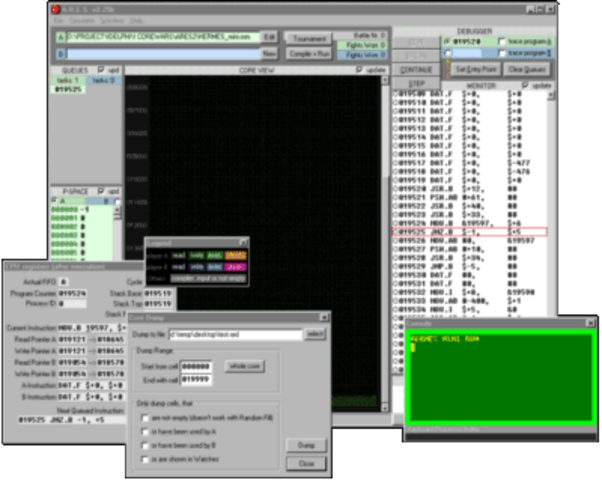The height and width of the screenshot is (480, 602).
Task: Click Monitor list scrollbar up arrow
Action: tap(551, 95)
